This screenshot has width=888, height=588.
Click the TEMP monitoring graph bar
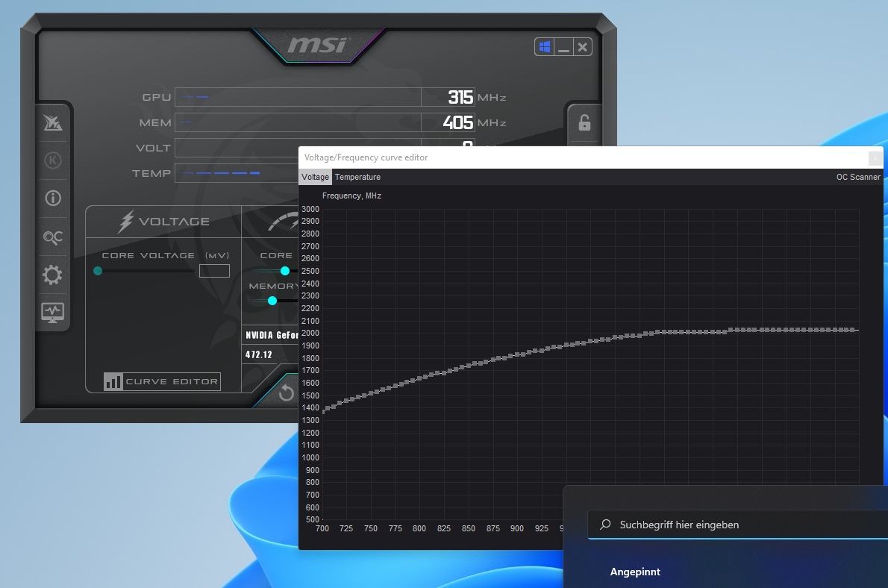[238, 173]
